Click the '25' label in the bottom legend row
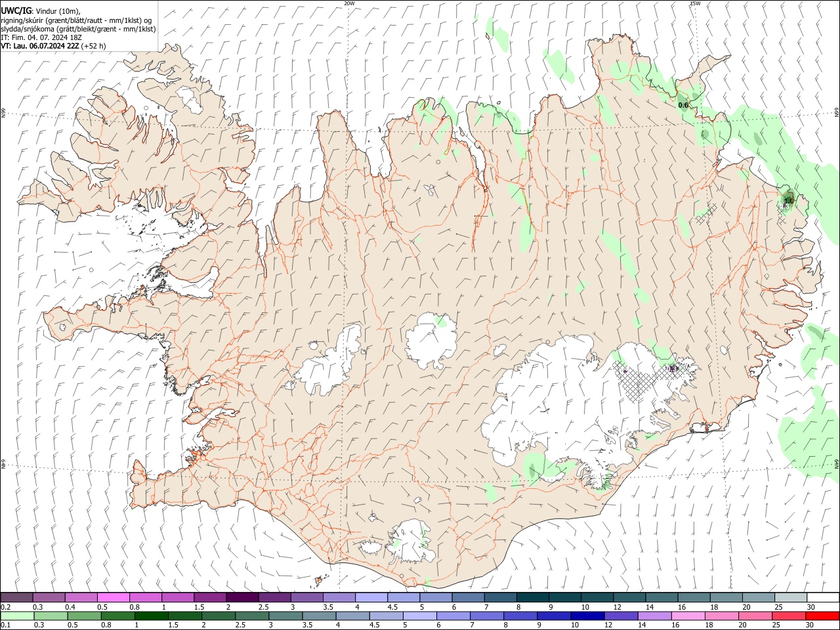The image size is (840, 630). [x=775, y=625]
